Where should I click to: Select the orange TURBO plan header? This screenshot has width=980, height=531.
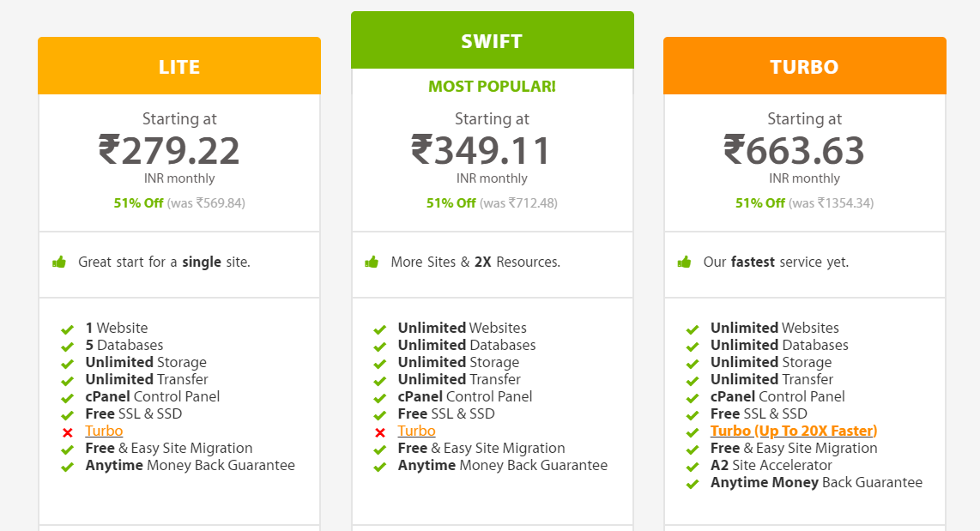coord(804,67)
